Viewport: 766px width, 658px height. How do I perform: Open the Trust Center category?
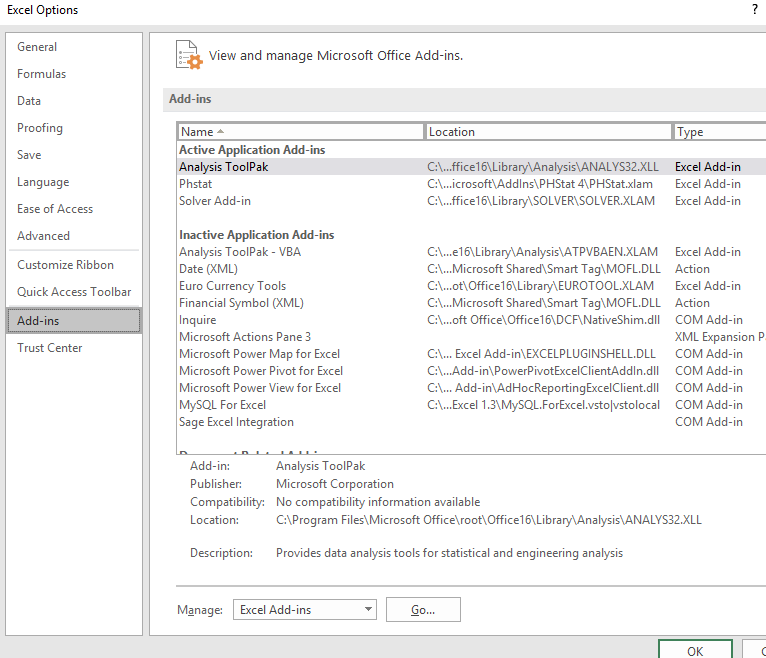point(50,348)
